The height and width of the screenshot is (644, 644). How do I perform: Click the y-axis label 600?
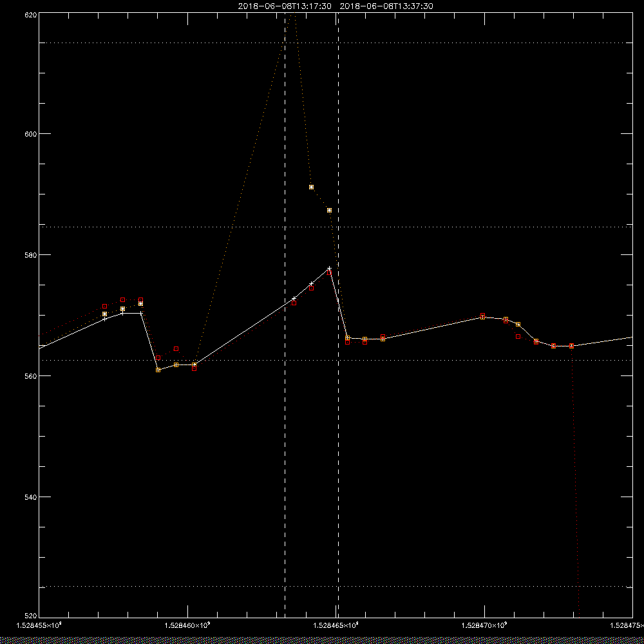click(31, 134)
